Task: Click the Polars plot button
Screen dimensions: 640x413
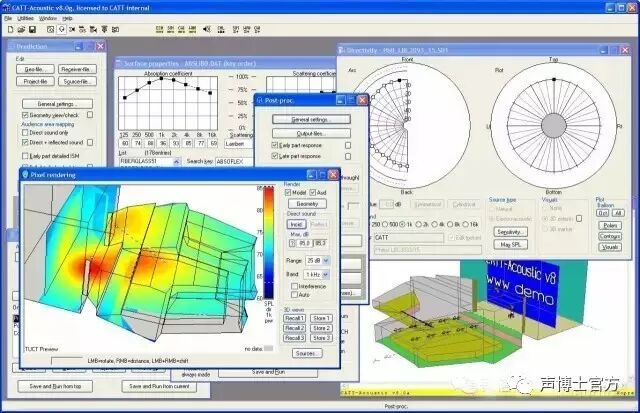Action: 610,226
